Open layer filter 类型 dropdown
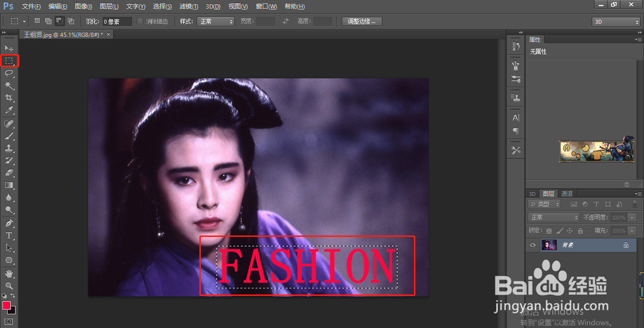 coord(545,204)
